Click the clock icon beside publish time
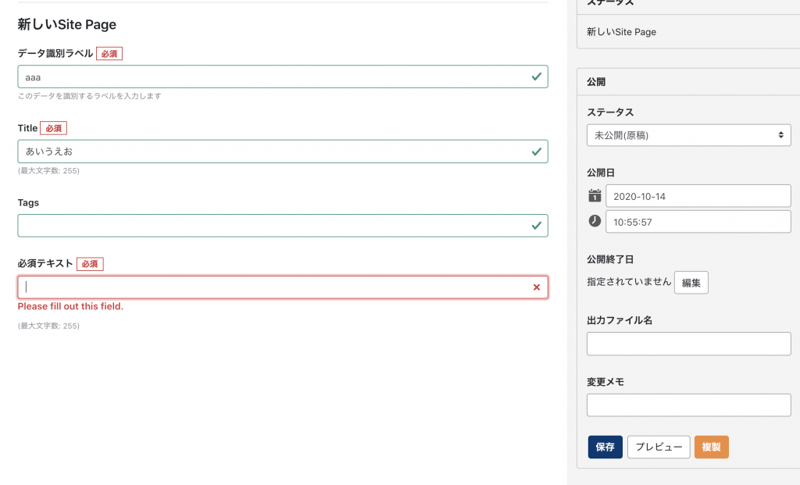This screenshot has width=800, height=485. point(594,221)
